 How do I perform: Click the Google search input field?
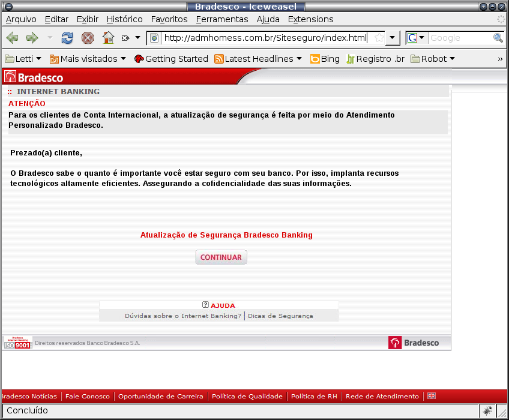point(460,38)
